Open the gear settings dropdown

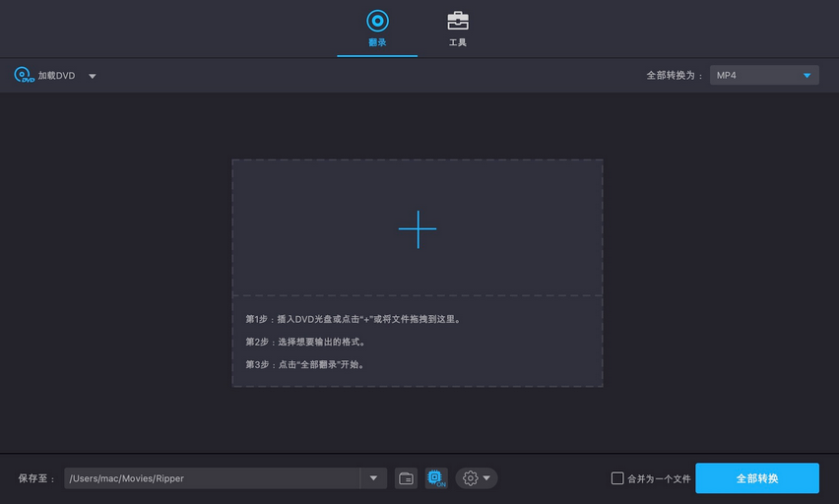click(477, 478)
